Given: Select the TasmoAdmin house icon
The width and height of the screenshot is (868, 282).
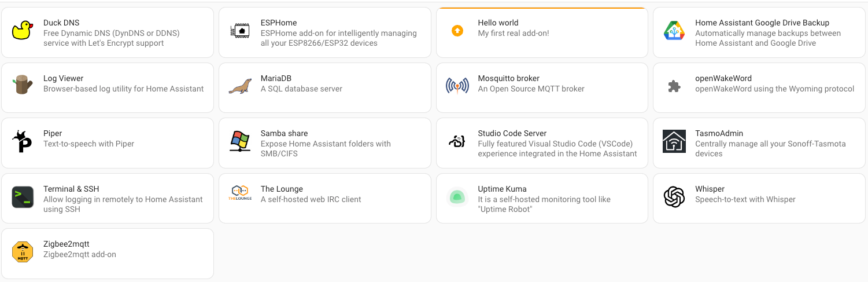Looking at the screenshot, I should pyautogui.click(x=674, y=141).
